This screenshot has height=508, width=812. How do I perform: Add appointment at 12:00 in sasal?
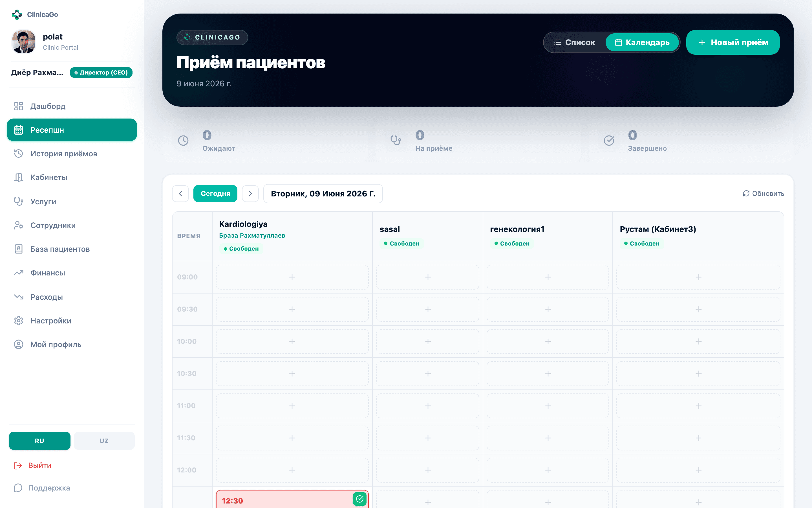click(428, 470)
